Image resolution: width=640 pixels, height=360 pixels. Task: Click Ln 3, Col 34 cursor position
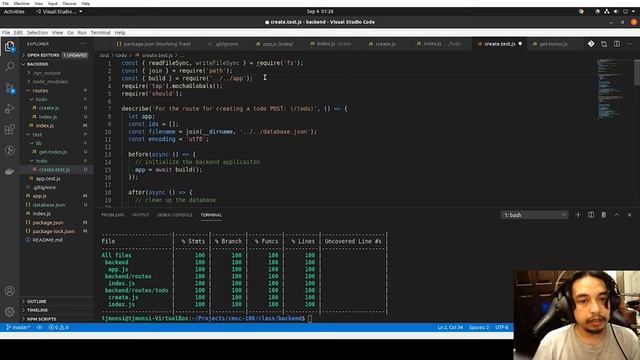(x=450, y=327)
